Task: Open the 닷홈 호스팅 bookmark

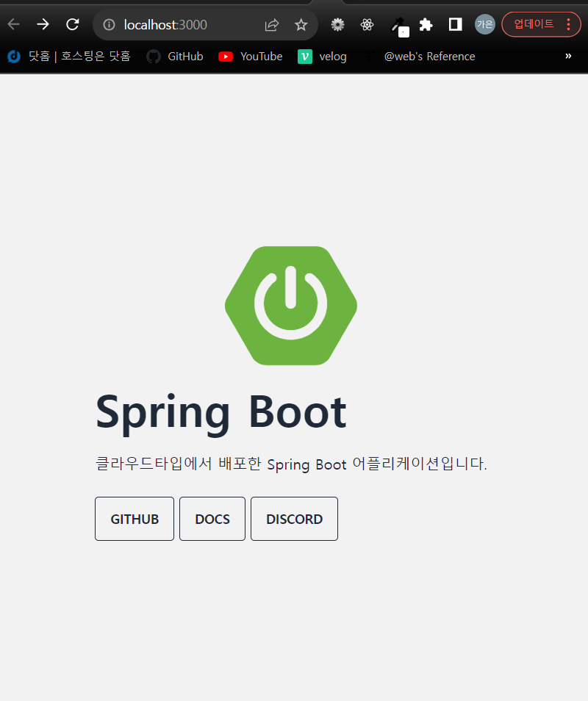Action: 69,57
